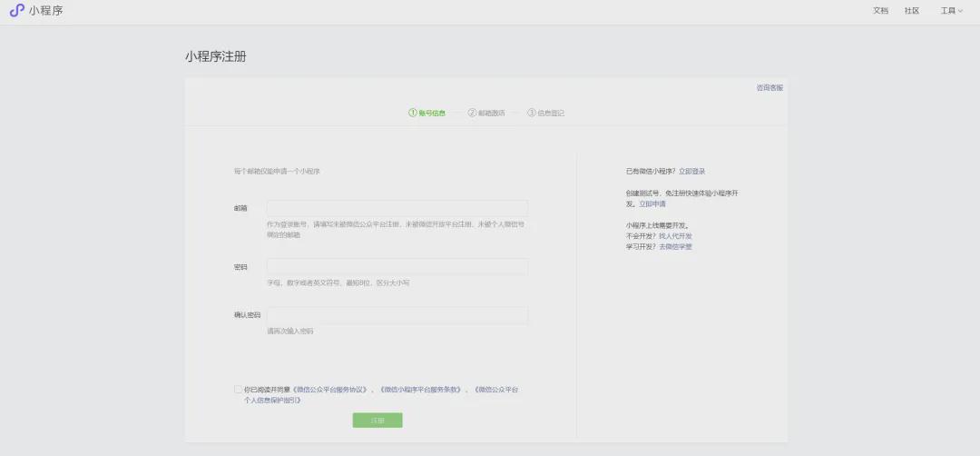Click the 邮箱 input field

(x=397, y=208)
